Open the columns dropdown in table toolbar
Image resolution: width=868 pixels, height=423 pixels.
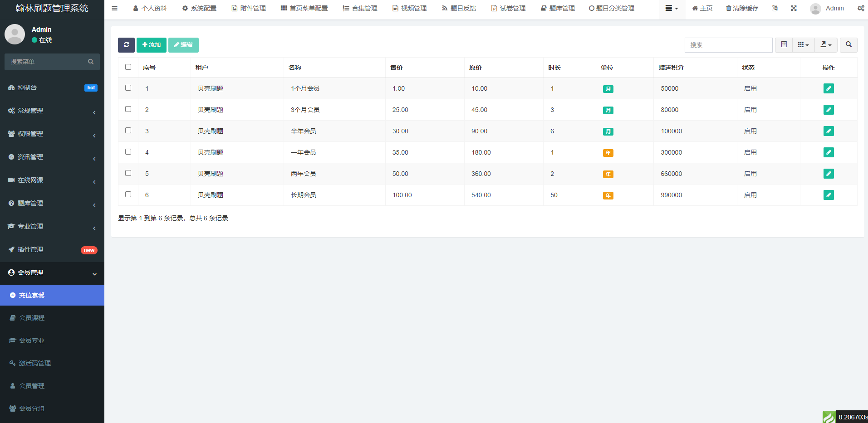point(803,45)
